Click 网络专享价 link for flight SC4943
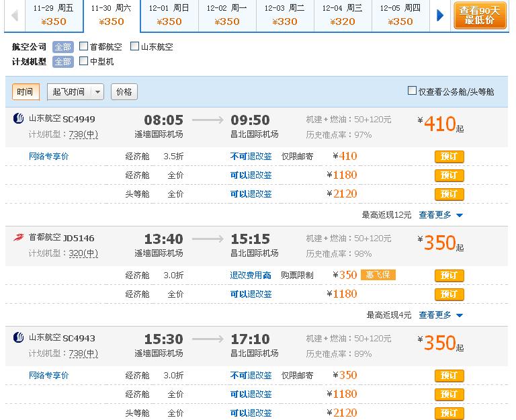This screenshot has height=420, width=516. click(48, 375)
